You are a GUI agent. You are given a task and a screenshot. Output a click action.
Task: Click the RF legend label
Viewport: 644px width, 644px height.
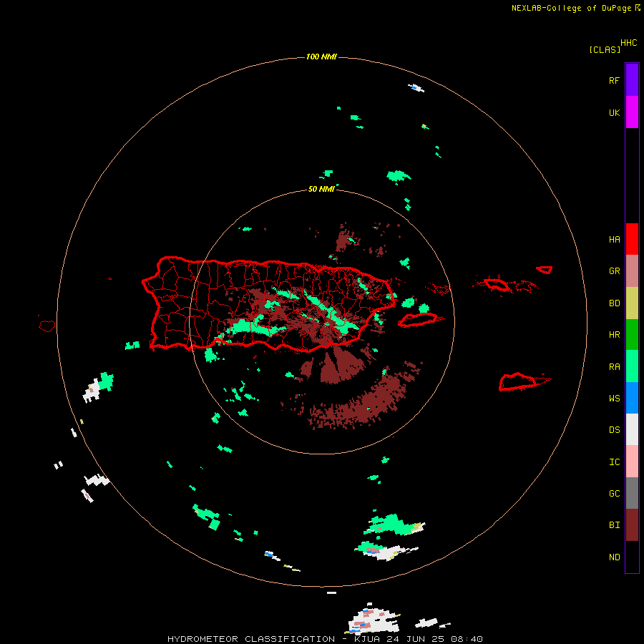pyautogui.click(x=614, y=80)
